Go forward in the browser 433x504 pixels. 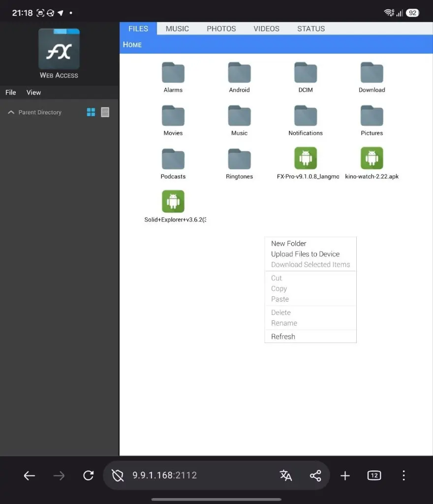point(59,475)
